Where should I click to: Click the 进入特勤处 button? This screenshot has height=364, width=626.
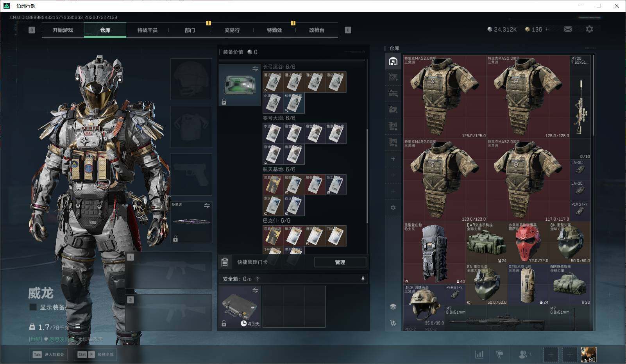coord(49,355)
